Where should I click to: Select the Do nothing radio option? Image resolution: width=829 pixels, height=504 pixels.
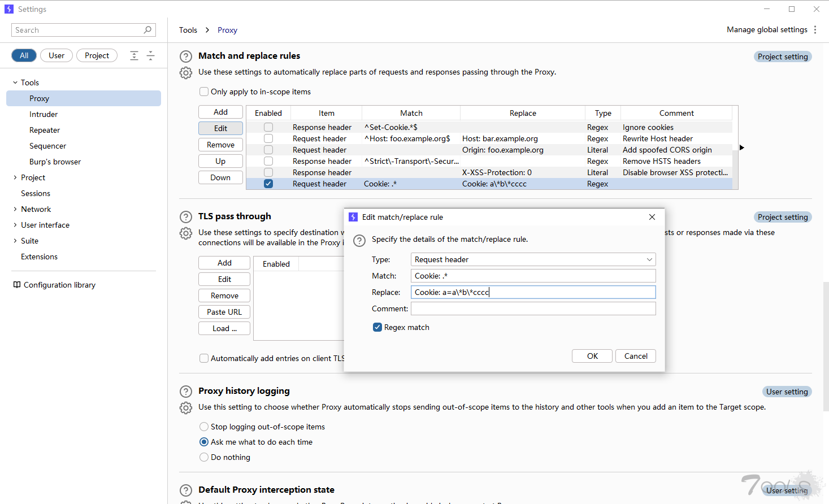(x=204, y=457)
